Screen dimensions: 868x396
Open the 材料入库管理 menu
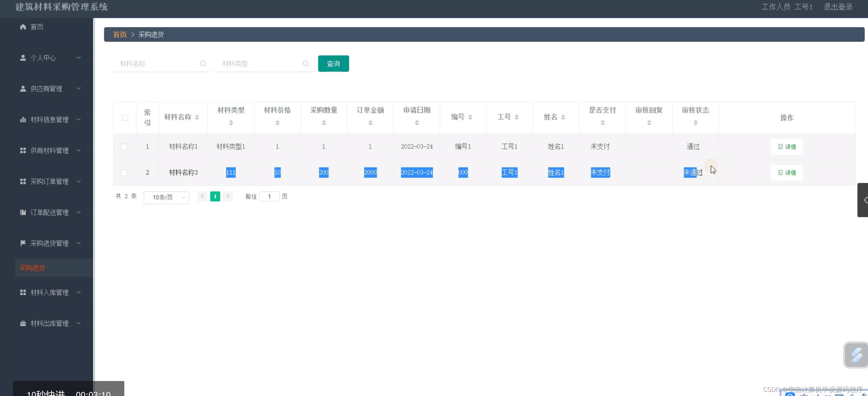(50, 292)
